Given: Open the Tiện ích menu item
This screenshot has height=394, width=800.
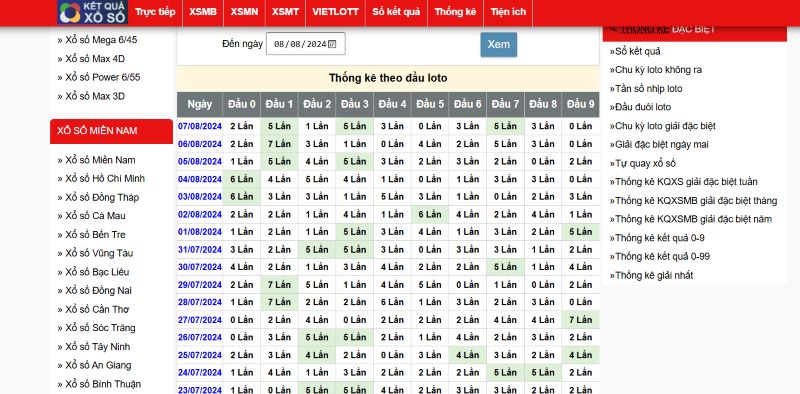Looking at the screenshot, I should 508,12.
